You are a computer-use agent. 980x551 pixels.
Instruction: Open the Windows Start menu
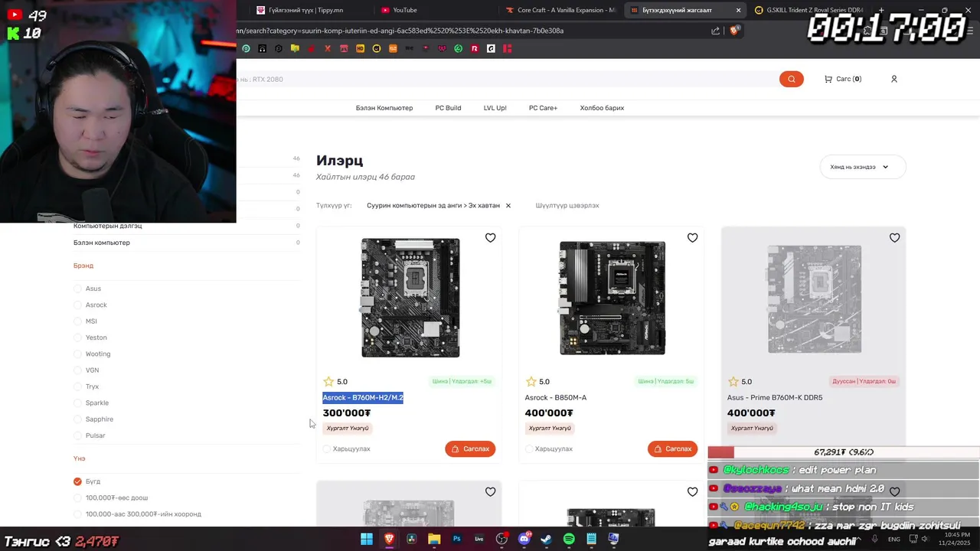tap(367, 539)
